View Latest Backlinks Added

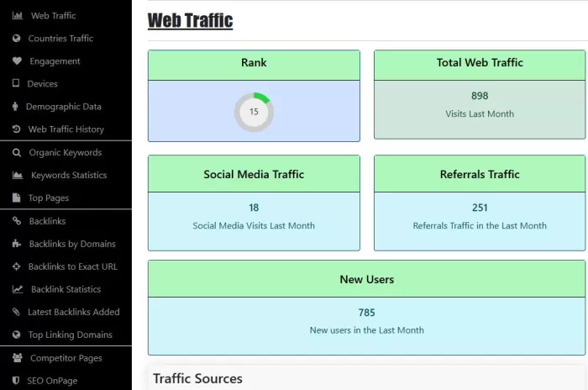click(74, 312)
